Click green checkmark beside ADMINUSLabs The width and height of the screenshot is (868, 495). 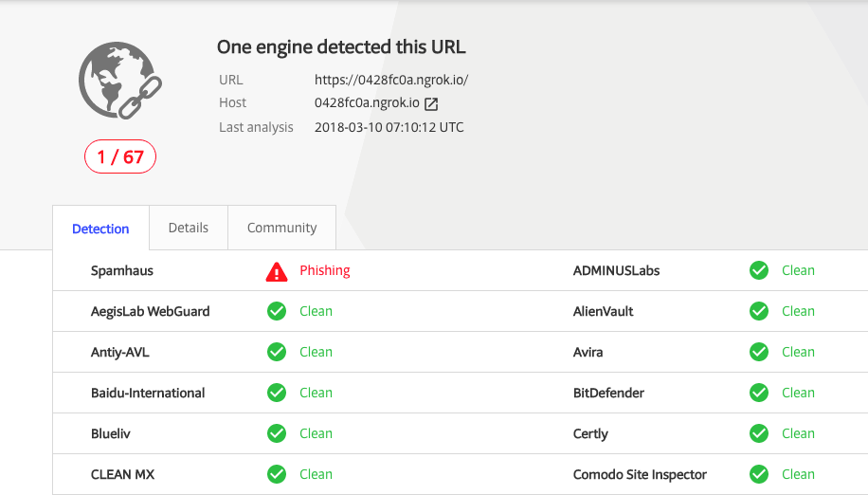click(x=759, y=270)
